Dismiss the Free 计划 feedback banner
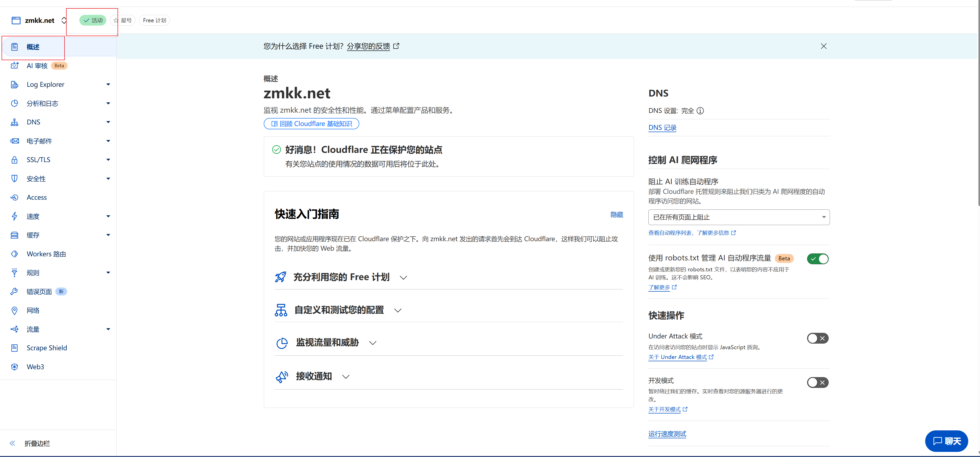Image resolution: width=980 pixels, height=457 pixels. click(824, 46)
